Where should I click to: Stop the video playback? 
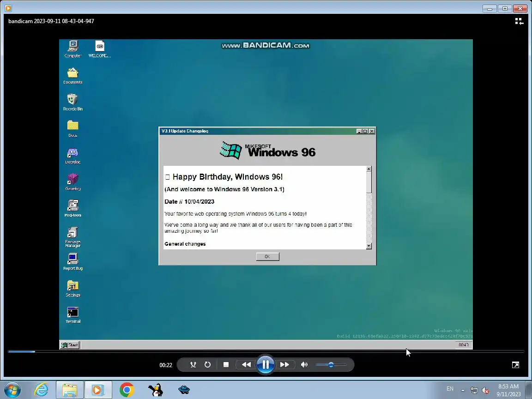(x=226, y=365)
